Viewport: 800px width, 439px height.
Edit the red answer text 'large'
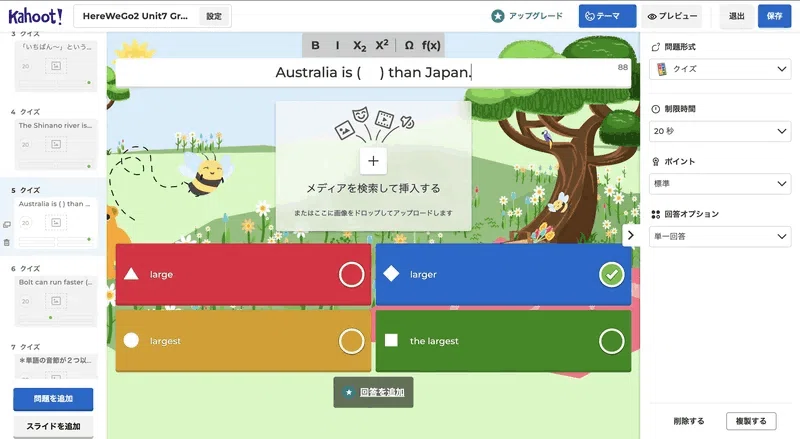click(x=161, y=275)
